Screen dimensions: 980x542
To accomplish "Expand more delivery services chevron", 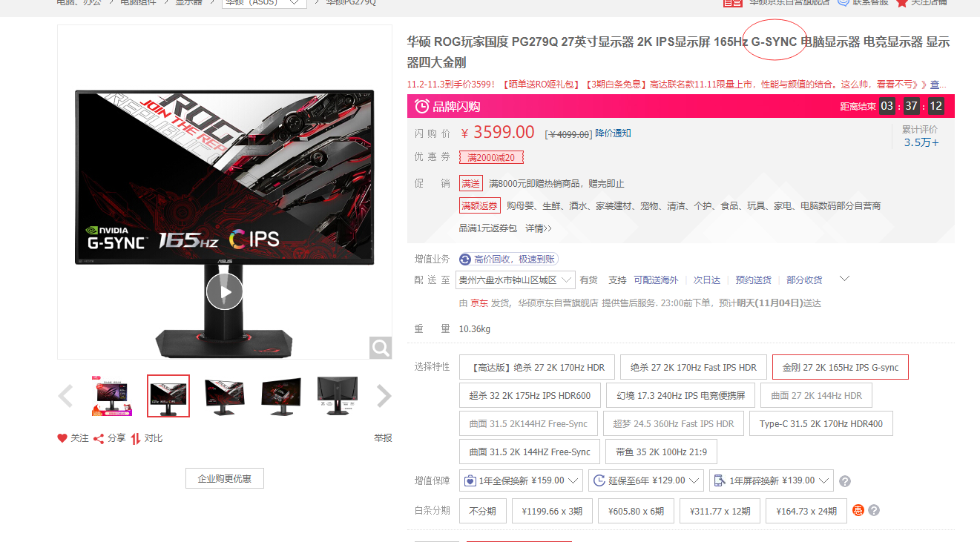I will click(843, 279).
